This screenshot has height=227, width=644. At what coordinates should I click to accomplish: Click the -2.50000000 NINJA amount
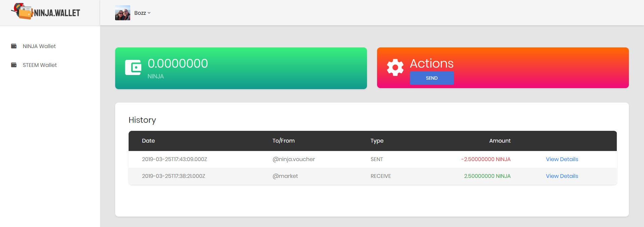point(486,159)
